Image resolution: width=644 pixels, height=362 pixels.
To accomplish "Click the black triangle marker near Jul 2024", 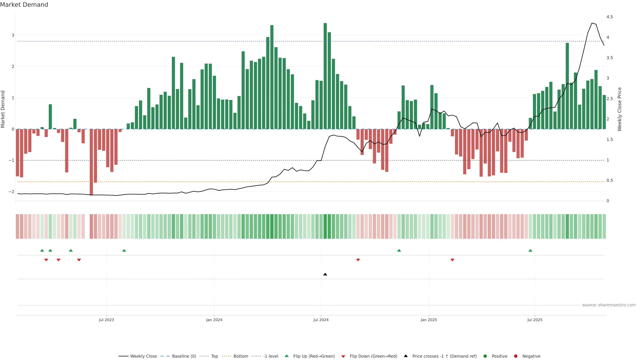I will (x=325, y=274).
